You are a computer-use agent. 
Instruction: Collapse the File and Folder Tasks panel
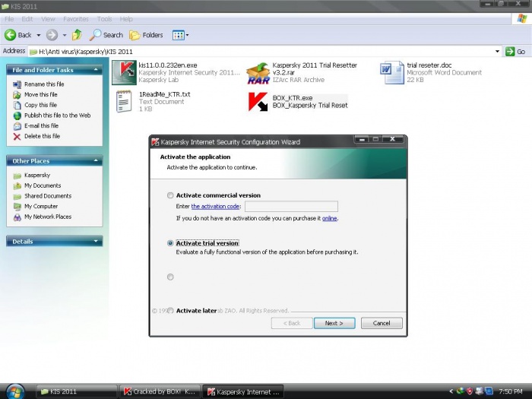(96, 70)
